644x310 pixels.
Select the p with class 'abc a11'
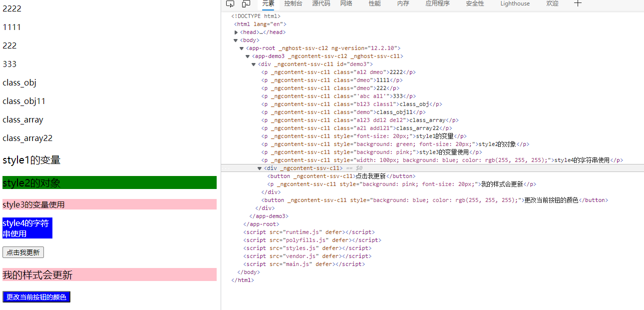(x=338, y=96)
